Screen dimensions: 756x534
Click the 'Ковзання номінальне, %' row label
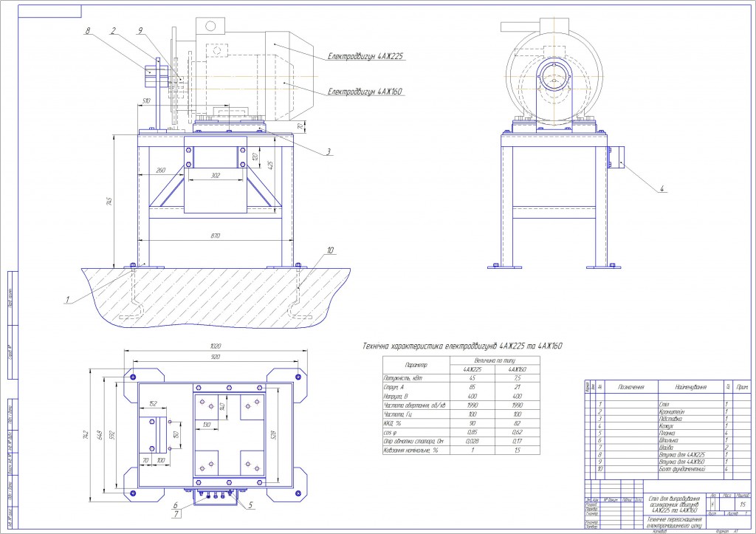pos(410,450)
